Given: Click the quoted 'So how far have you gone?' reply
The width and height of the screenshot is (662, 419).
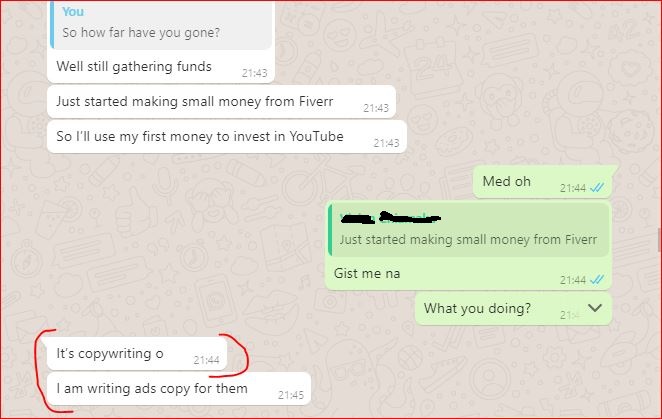Looking at the screenshot, I should (161, 25).
